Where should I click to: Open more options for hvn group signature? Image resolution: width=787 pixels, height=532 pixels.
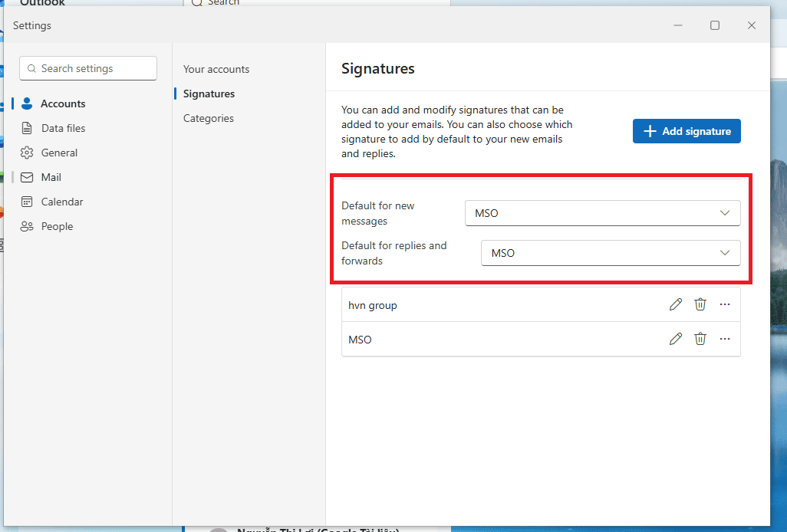coord(725,304)
